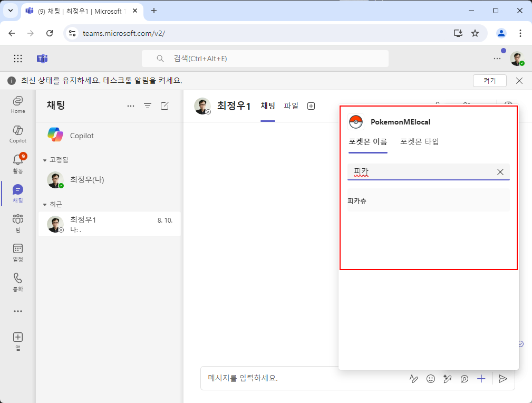Image resolution: width=532 pixels, height=403 pixels.
Task: Open Copilot from the left rail
Action: click(x=17, y=134)
